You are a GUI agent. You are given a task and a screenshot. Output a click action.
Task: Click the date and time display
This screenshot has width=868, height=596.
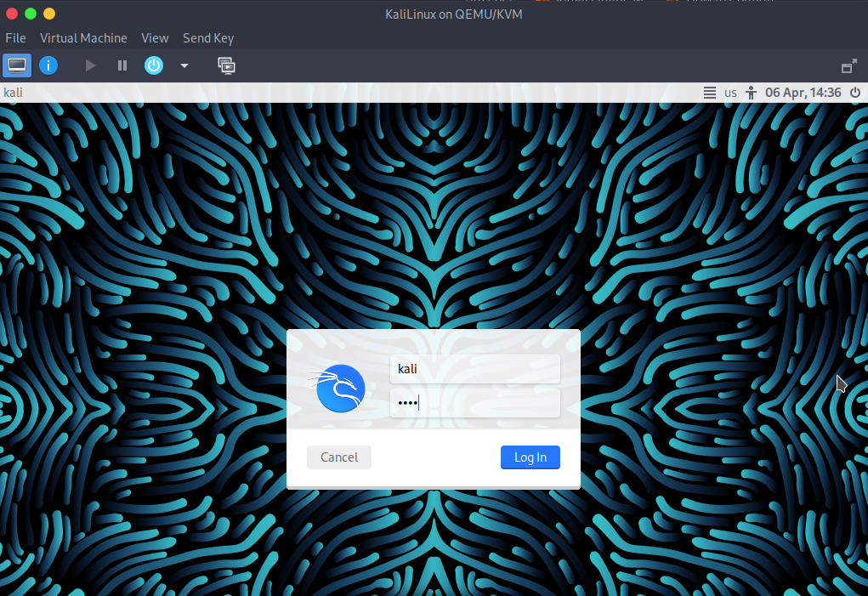[803, 93]
